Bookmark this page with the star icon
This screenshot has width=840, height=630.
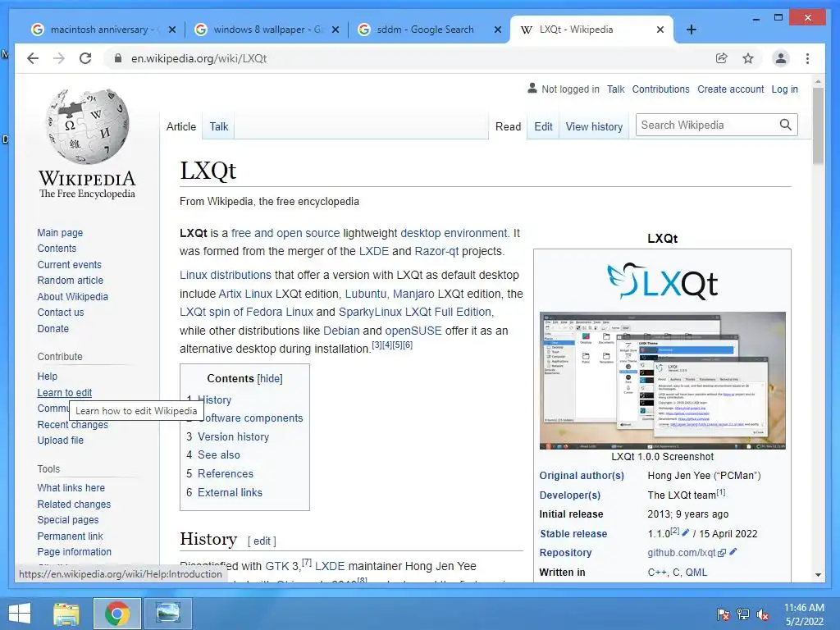tap(748, 58)
